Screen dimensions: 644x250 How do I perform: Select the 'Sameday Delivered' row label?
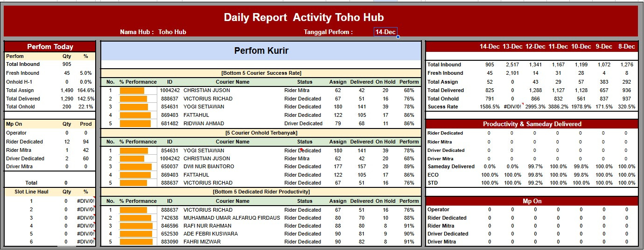(451, 166)
